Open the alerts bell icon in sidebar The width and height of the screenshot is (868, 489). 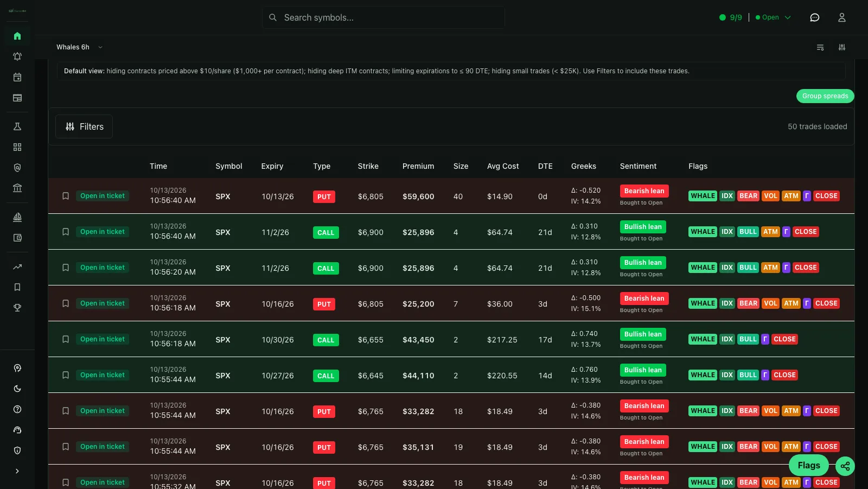[x=17, y=56]
